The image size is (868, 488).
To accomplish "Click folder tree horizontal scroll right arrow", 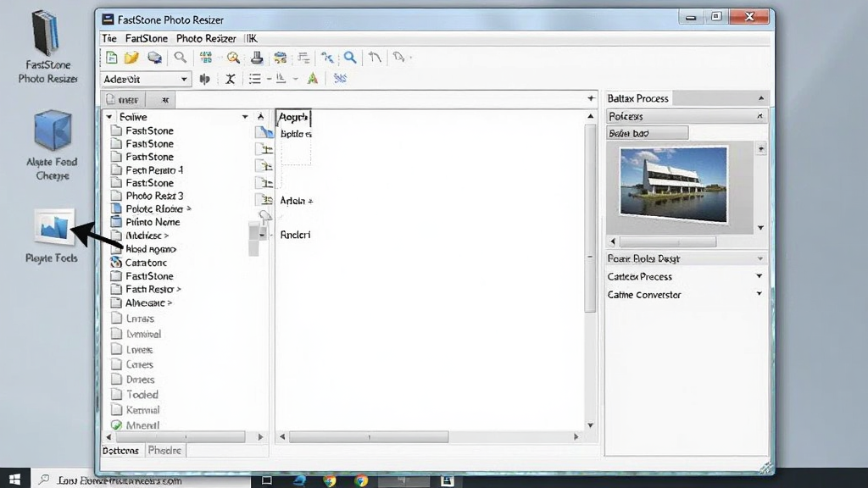I will point(260,437).
